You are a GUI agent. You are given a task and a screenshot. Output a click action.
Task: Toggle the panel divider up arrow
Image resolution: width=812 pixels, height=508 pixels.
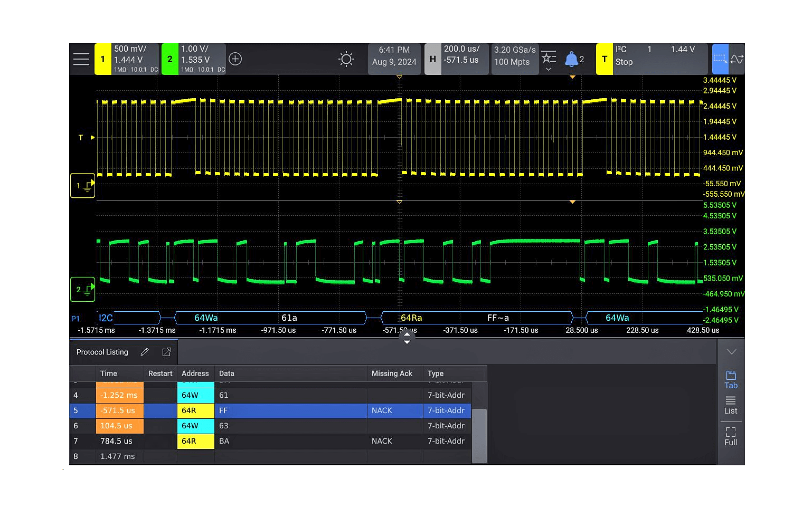pos(407,334)
